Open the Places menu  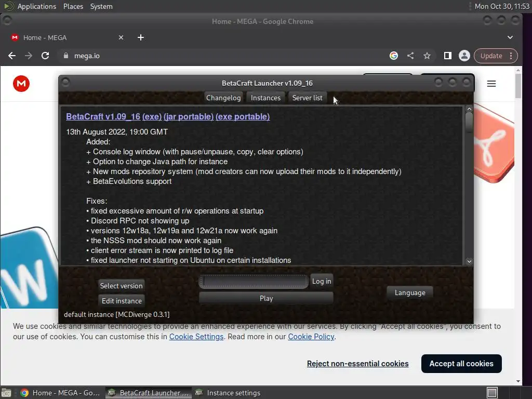73,6
